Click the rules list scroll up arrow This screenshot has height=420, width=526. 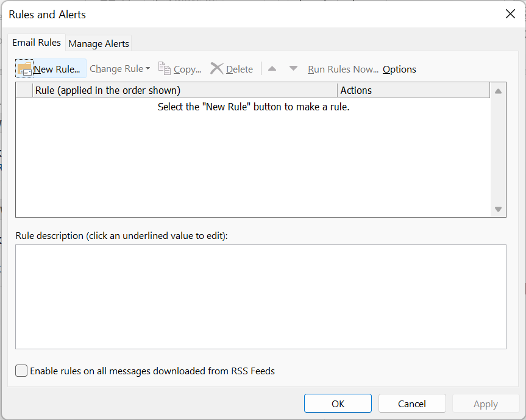coord(498,91)
